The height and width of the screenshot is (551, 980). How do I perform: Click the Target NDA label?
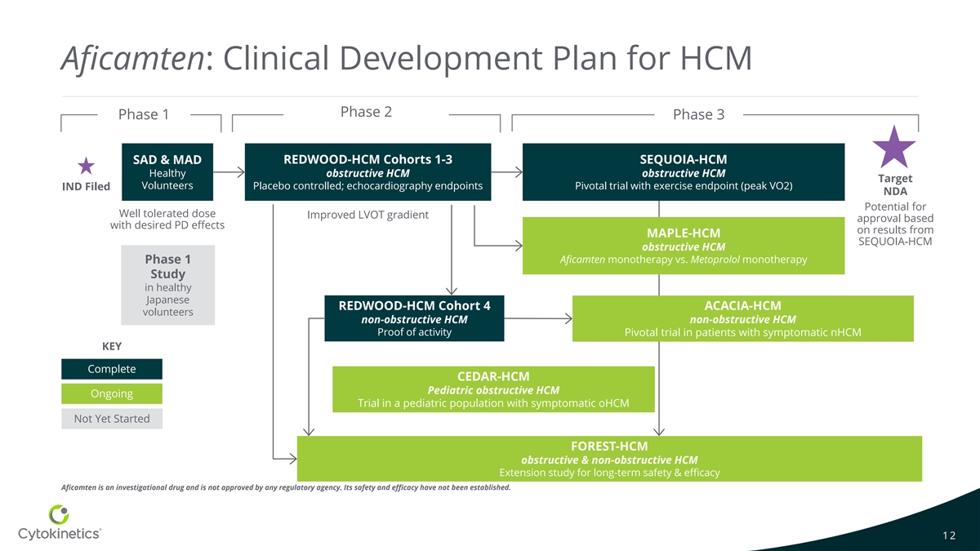(895, 184)
